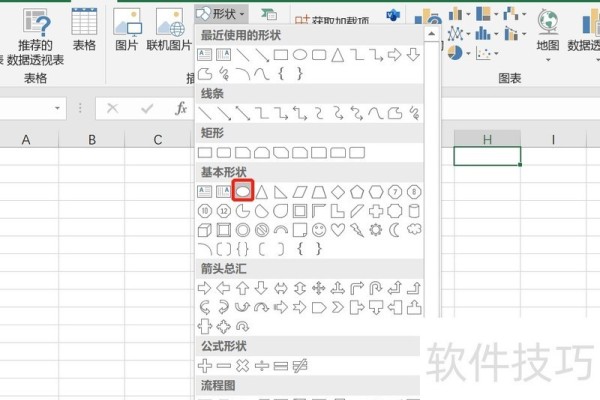
Task: Select the division sign in 公式形状
Action: (262, 366)
